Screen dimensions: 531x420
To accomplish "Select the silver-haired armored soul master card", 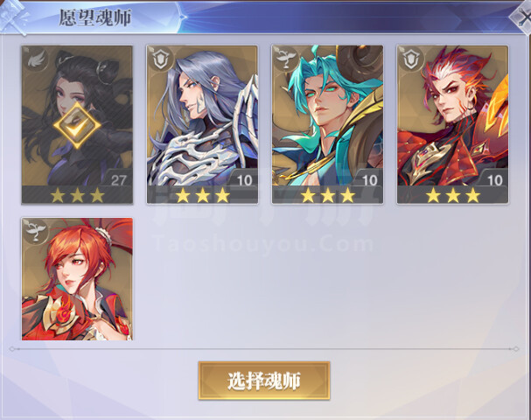I will [x=202, y=124].
